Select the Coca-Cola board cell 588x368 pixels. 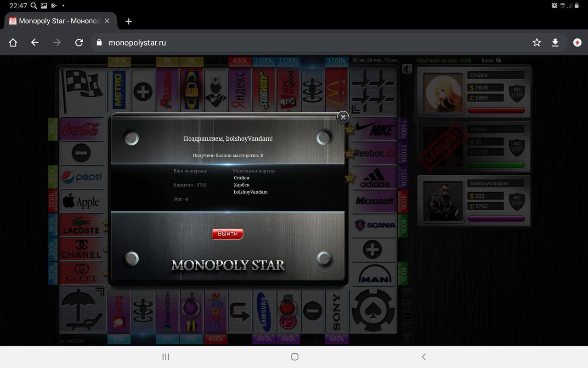point(82,129)
